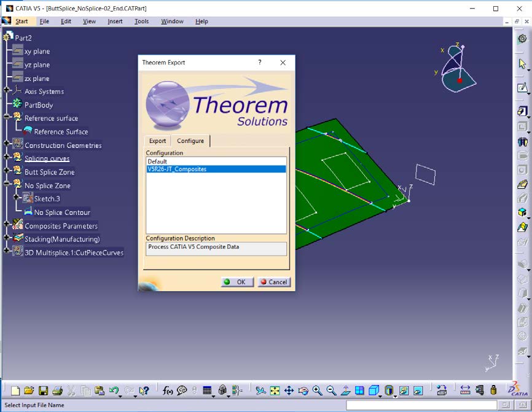532x412 pixels.
Task: Open the Tools menu
Action: click(x=141, y=21)
